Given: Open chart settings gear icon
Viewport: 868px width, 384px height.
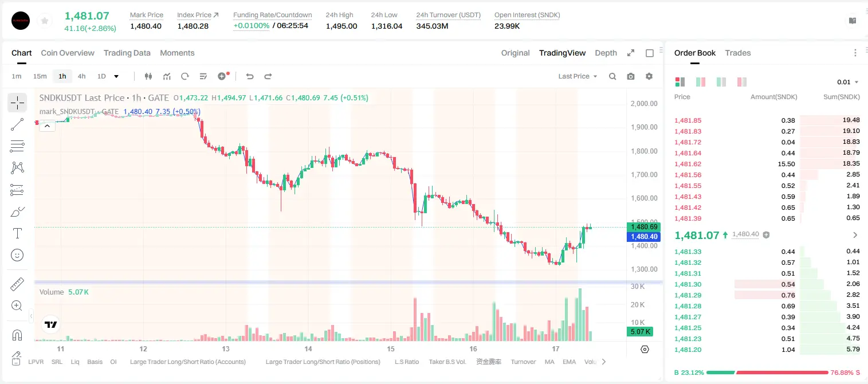Looking at the screenshot, I should pos(649,76).
